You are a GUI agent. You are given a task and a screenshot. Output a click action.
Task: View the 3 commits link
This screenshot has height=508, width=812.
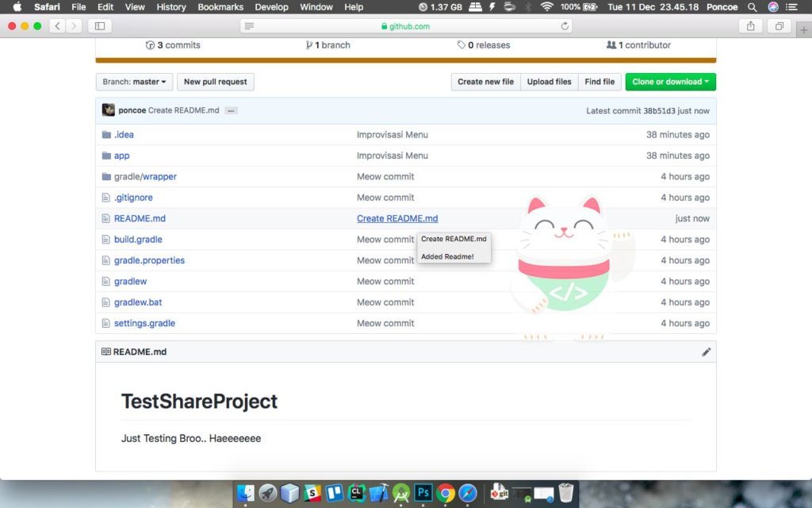[173, 45]
